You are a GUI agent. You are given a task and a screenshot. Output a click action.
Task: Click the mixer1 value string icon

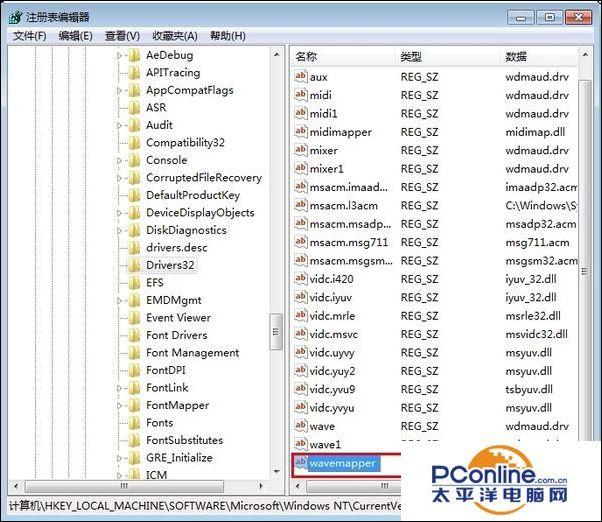pos(301,169)
